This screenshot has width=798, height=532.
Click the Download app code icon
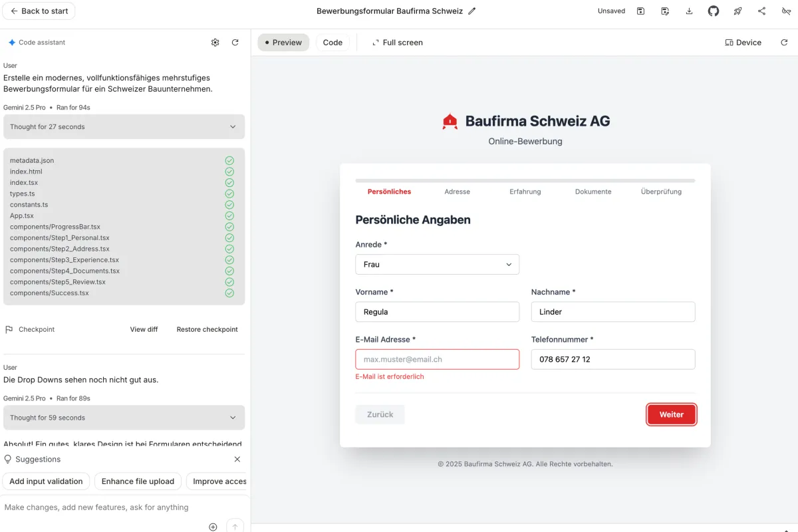point(689,11)
